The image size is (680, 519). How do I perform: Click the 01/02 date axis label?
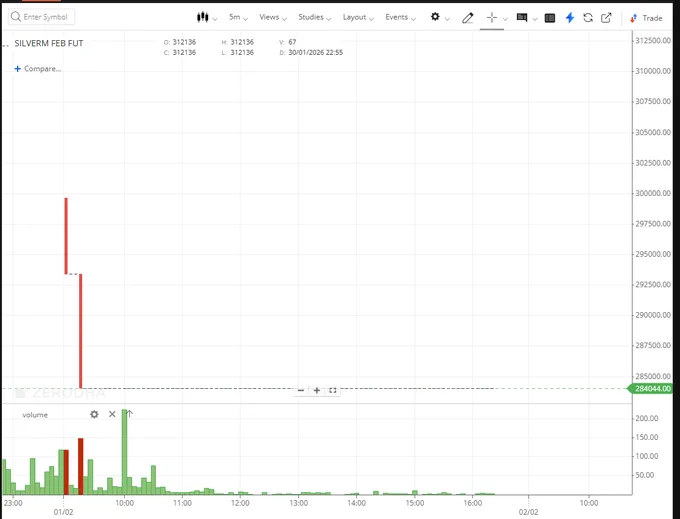pos(63,512)
